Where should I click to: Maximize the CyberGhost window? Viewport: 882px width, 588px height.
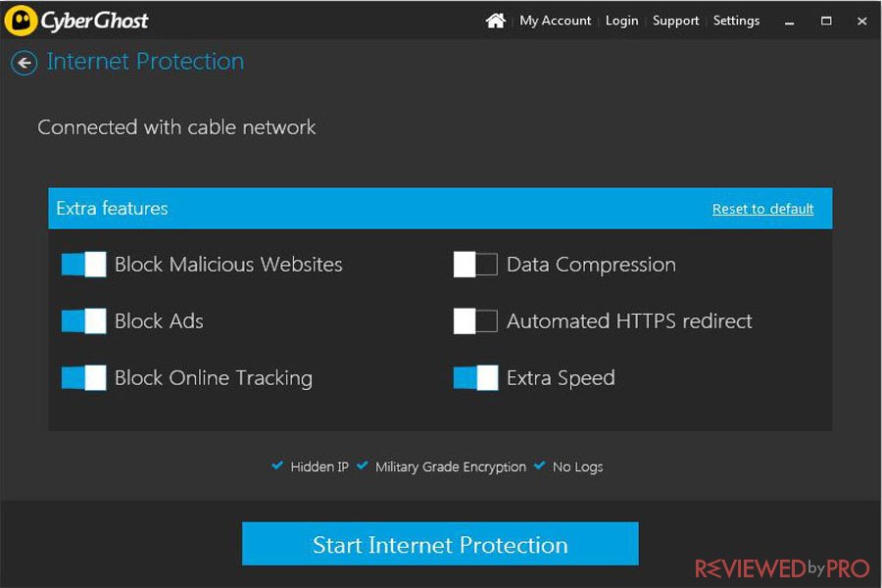click(826, 21)
